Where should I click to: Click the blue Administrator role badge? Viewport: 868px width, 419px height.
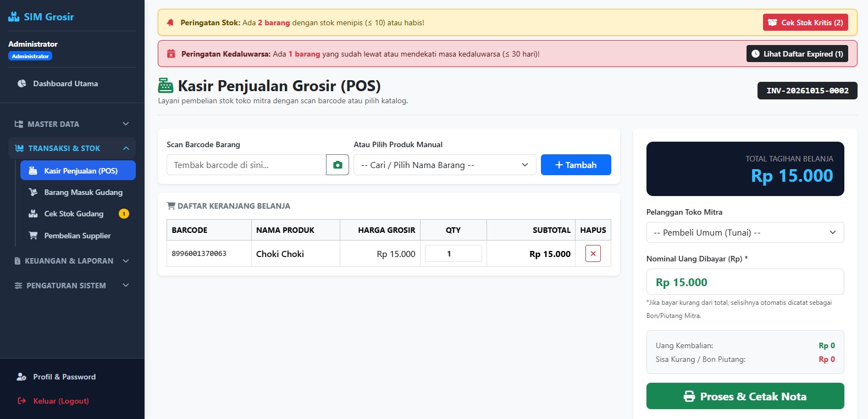(x=30, y=56)
